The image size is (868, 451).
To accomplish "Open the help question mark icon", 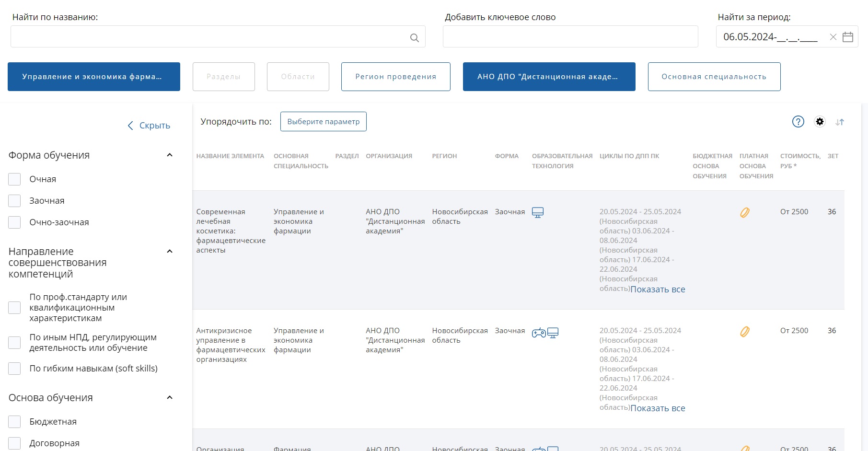I will point(798,122).
